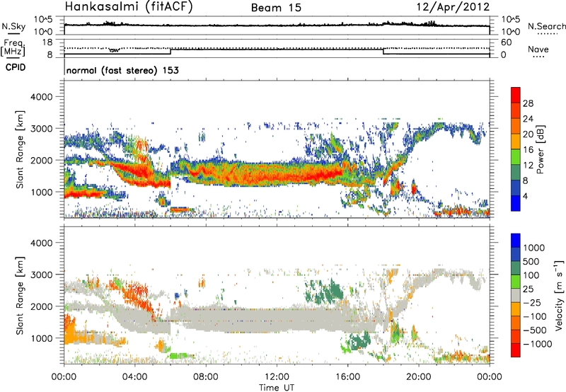Click the 'Power [dB]' colorbar title

tap(540, 149)
